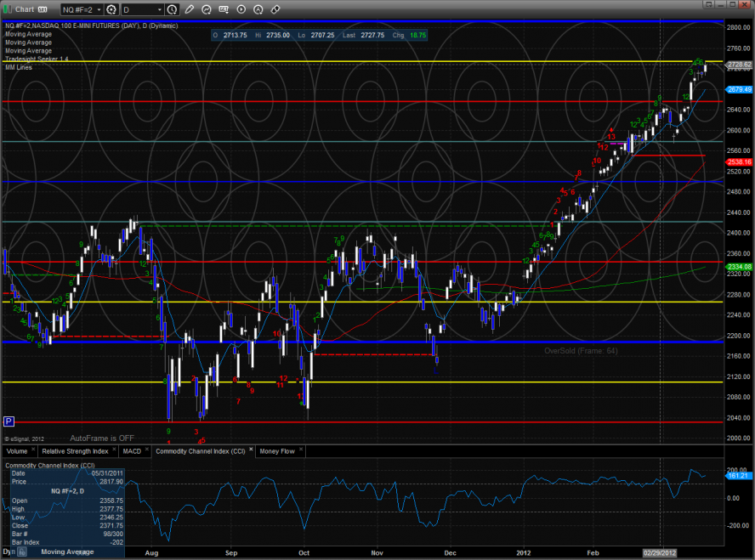755x560 pixels.
Task: Click the studies wave icon in toolbar
Action: tap(207, 9)
